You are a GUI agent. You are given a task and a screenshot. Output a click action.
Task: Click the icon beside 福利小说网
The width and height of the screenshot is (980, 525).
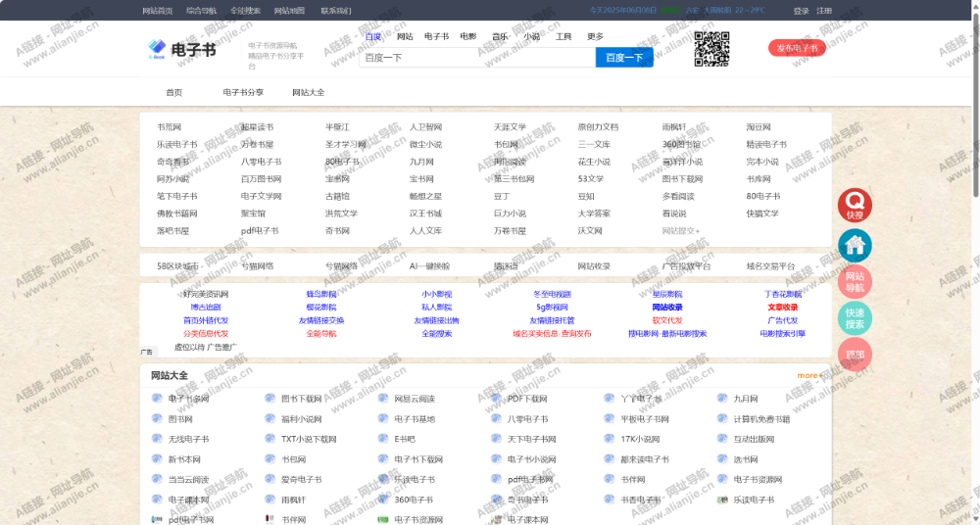(270, 419)
